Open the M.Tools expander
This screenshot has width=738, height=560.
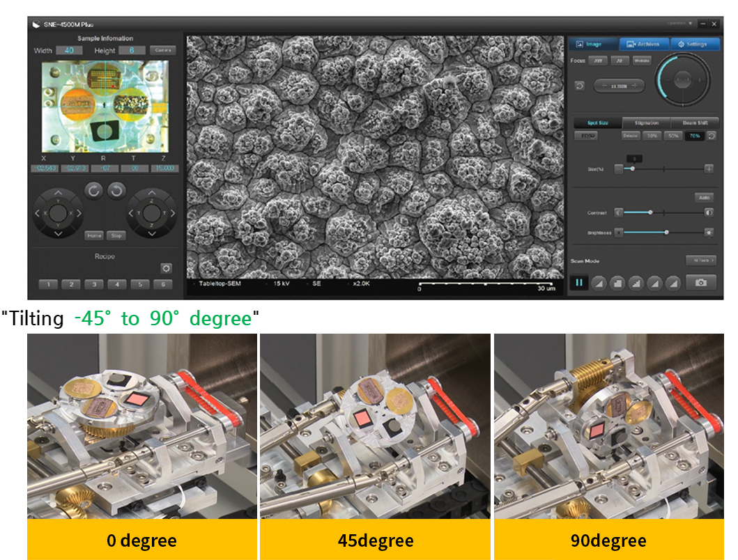point(701,260)
